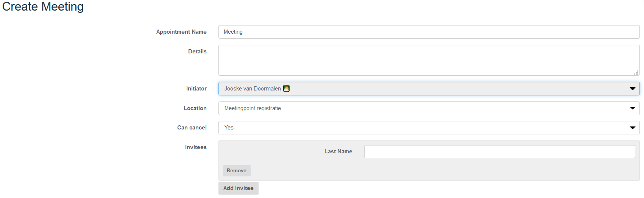The width and height of the screenshot is (644, 198).
Task: Click the Can cancel dropdown arrow icon
Action: click(x=632, y=128)
